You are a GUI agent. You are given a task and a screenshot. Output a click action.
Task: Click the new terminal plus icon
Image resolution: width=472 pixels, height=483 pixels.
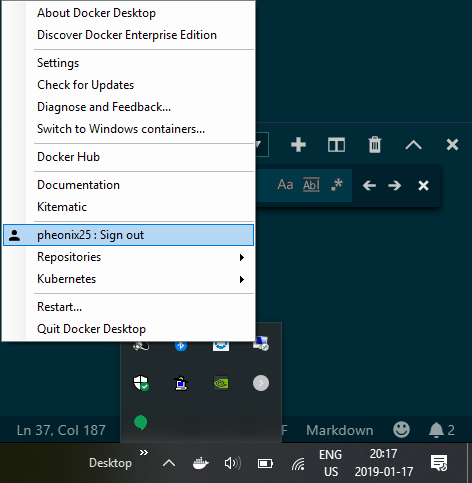[x=298, y=145]
